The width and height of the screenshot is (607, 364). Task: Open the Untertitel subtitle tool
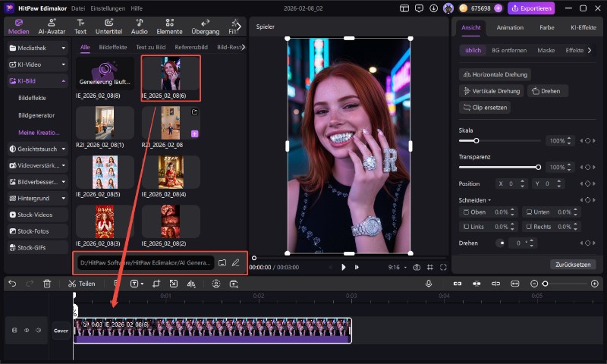[x=109, y=27]
